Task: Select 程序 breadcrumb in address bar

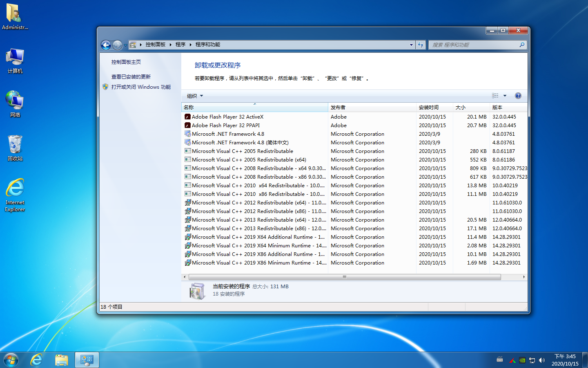Action: pos(180,45)
